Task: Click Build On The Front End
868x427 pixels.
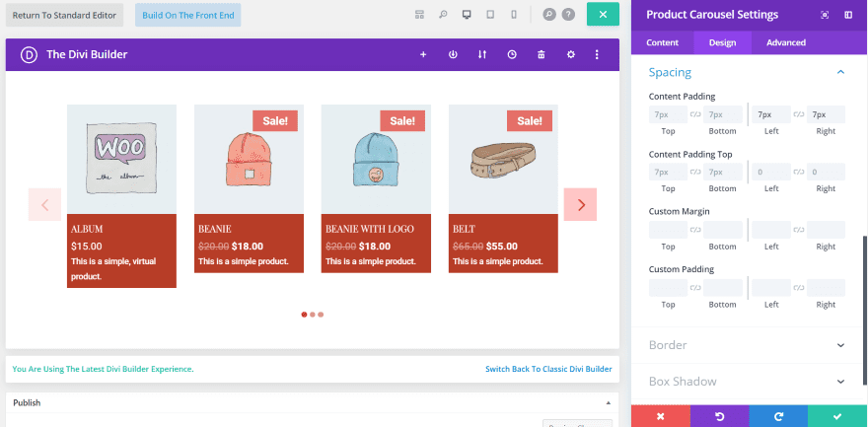Action: click(x=188, y=16)
